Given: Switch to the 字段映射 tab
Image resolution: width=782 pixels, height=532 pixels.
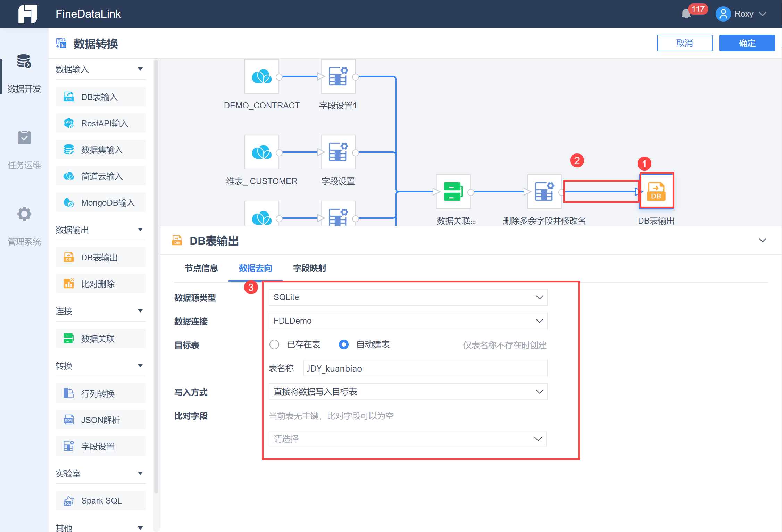Looking at the screenshot, I should [309, 268].
